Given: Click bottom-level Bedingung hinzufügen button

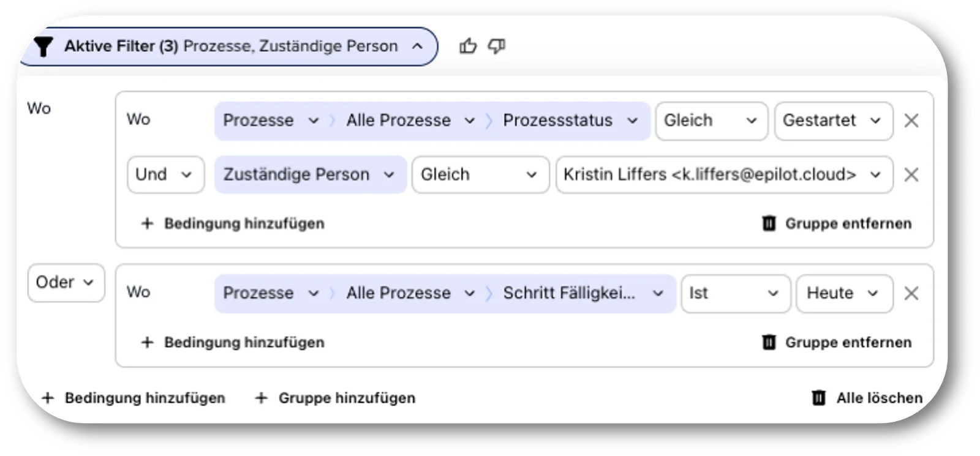Looking at the screenshot, I should point(133,398).
